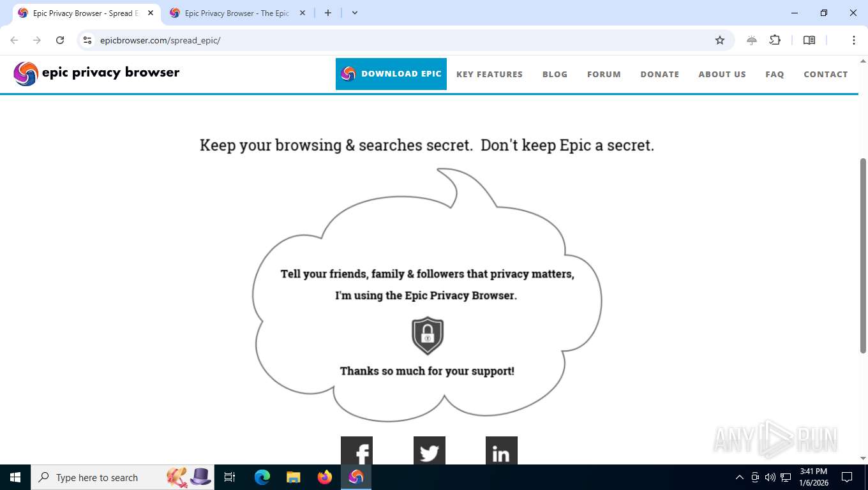Share on Facebook icon

click(357, 450)
